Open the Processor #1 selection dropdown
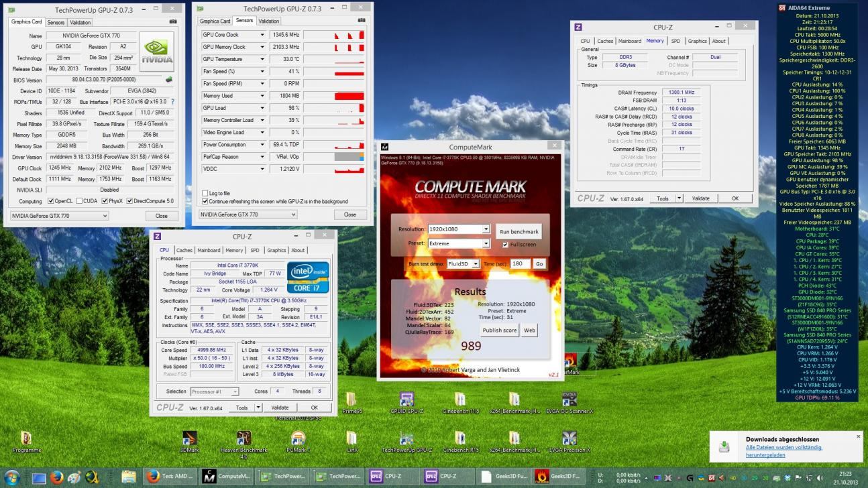Image resolution: width=868 pixels, height=488 pixels. click(215, 391)
